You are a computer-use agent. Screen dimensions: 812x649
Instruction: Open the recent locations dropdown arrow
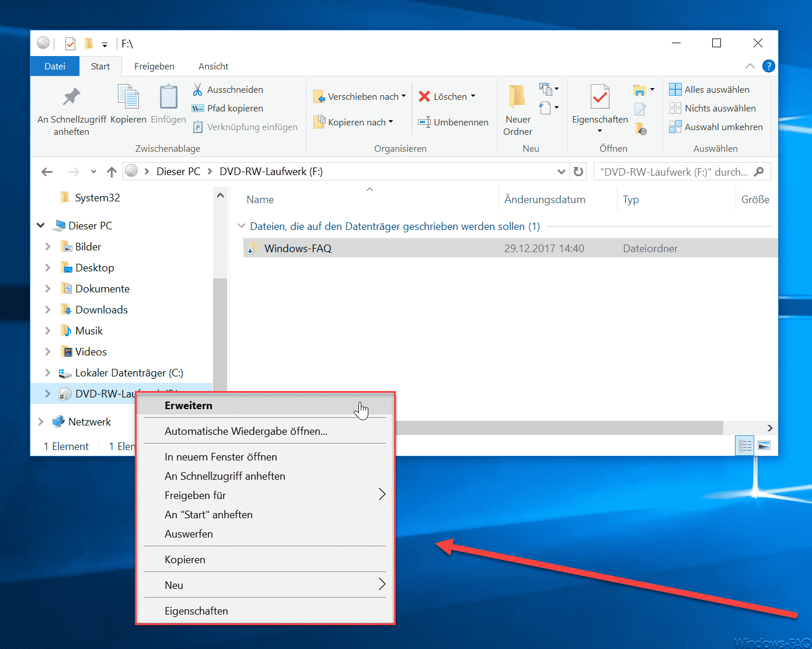click(x=93, y=172)
